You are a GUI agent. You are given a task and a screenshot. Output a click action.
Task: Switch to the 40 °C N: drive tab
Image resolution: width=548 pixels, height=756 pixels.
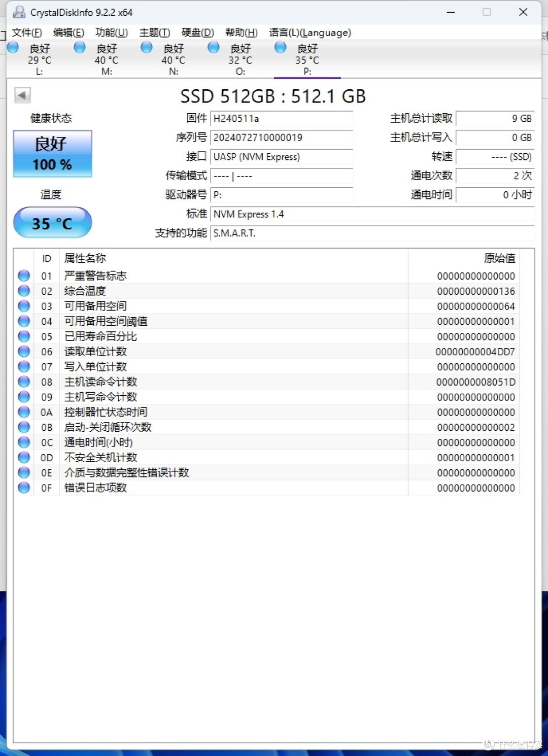point(174,59)
